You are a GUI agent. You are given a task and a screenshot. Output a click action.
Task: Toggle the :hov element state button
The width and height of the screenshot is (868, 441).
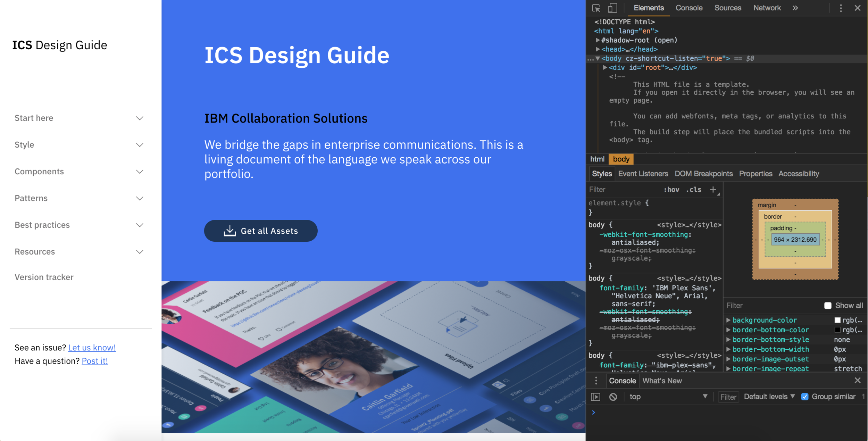[671, 190]
